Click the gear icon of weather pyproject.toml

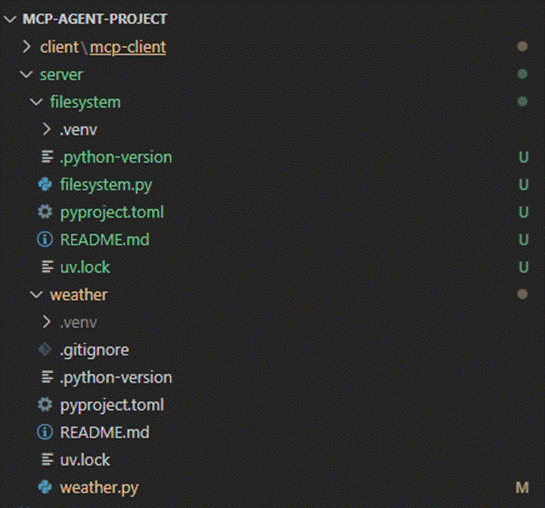[x=45, y=405]
